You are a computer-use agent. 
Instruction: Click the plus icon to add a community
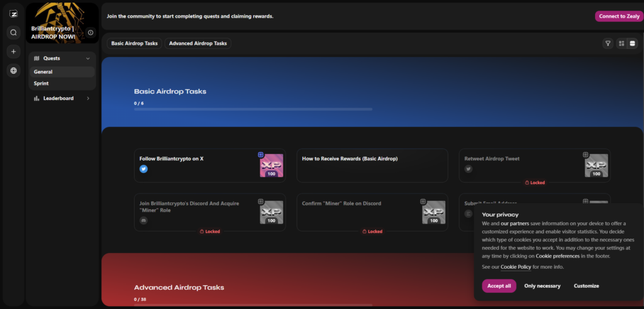[x=14, y=51]
